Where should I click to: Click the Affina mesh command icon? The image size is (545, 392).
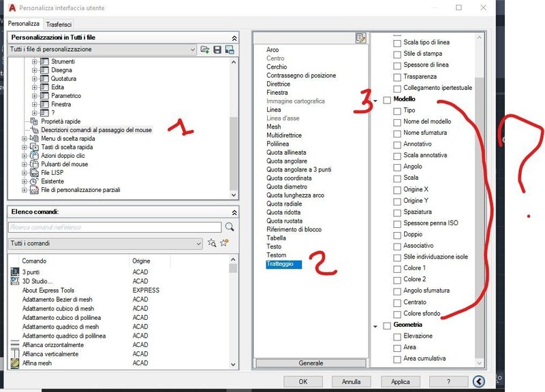point(15,363)
